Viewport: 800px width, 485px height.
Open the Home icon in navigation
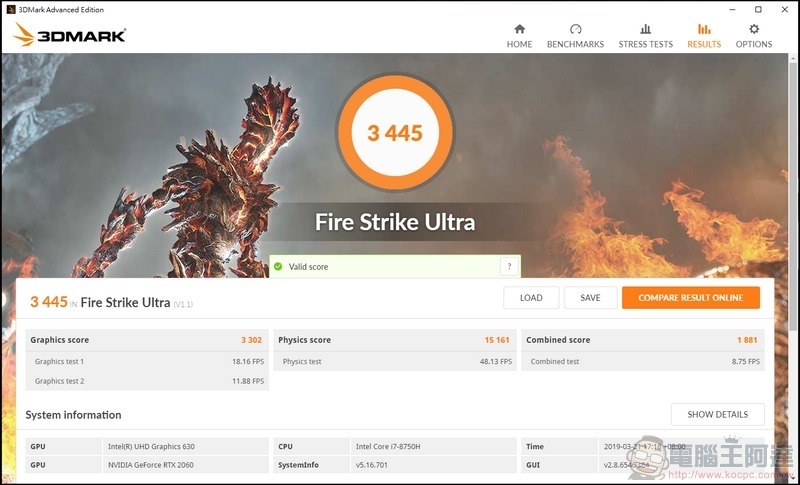(x=519, y=29)
